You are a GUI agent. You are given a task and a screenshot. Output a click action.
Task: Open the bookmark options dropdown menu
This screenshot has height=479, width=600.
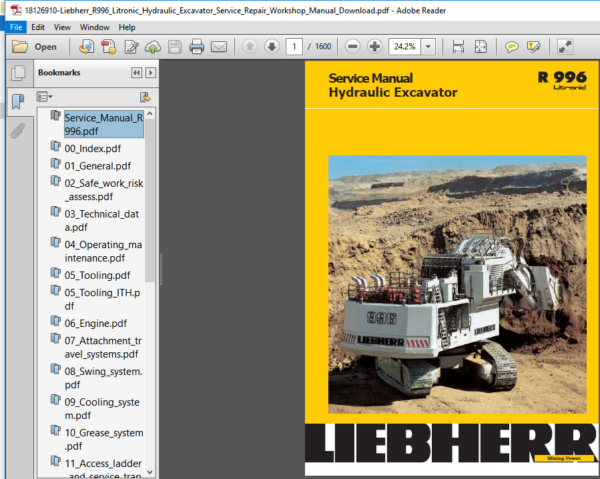point(44,97)
